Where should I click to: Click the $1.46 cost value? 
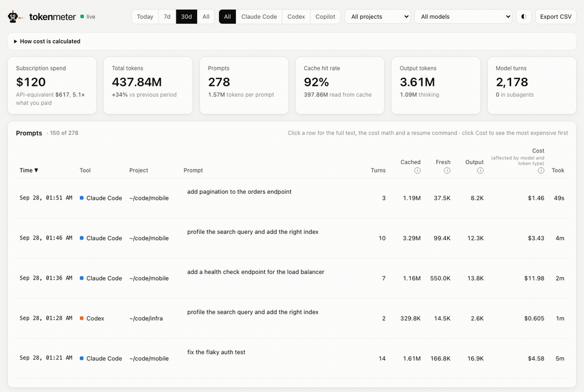click(536, 198)
